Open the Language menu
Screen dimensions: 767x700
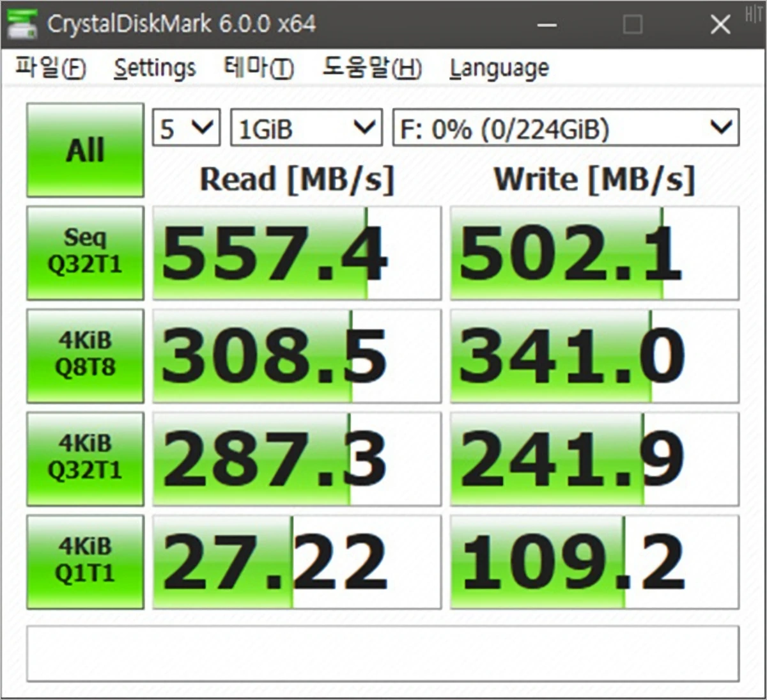pyautogui.click(x=499, y=68)
